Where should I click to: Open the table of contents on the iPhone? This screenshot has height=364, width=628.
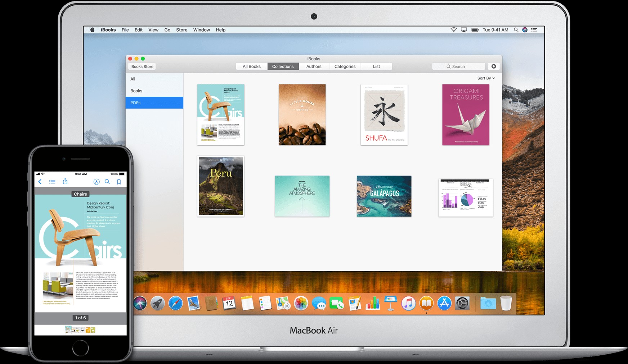52,182
